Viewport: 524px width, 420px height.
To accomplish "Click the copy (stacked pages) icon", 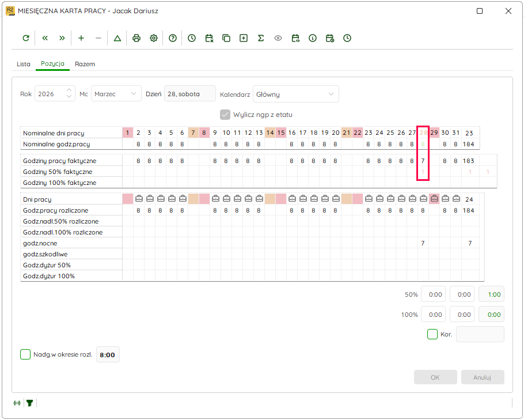I will click(226, 38).
